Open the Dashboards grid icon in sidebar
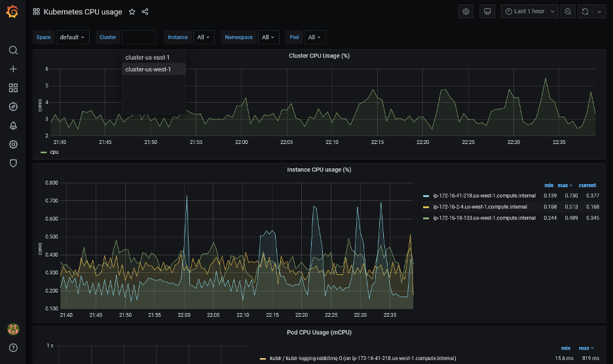The width and height of the screenshot is (613, 364). click(x=13, y=88)
